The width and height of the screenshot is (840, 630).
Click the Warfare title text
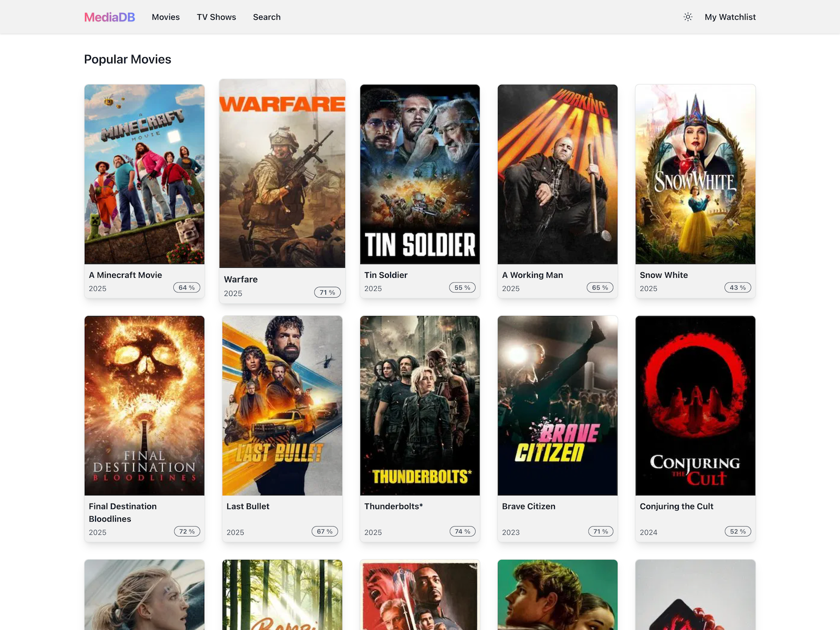click(x=241, y=279)
